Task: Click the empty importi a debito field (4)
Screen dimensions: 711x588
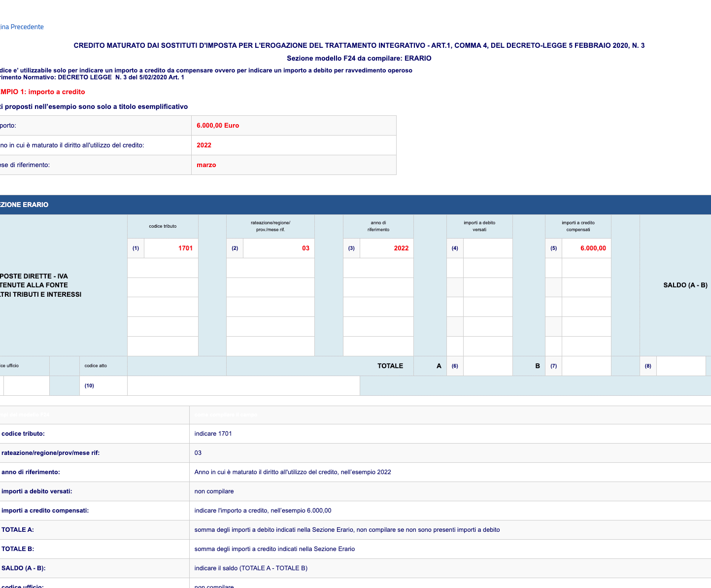Action: point(488,248)
